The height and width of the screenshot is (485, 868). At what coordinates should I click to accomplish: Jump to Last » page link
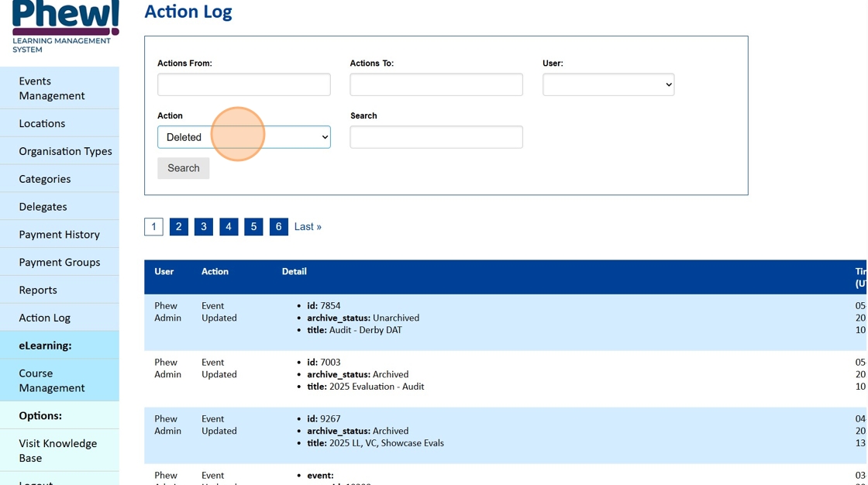(308, 226)
